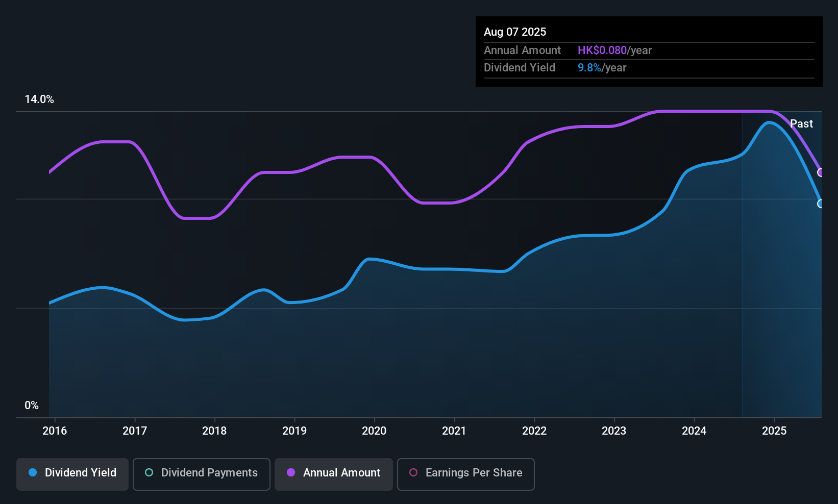Select 2021 on the time axis
Viewport: 838px width, 504px height.
click(x=454, y=431)
